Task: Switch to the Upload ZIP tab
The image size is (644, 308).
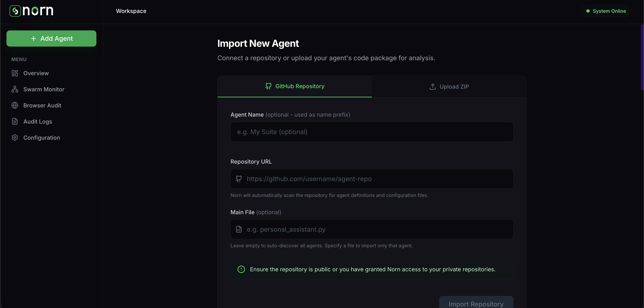Action: click(449, 87)
